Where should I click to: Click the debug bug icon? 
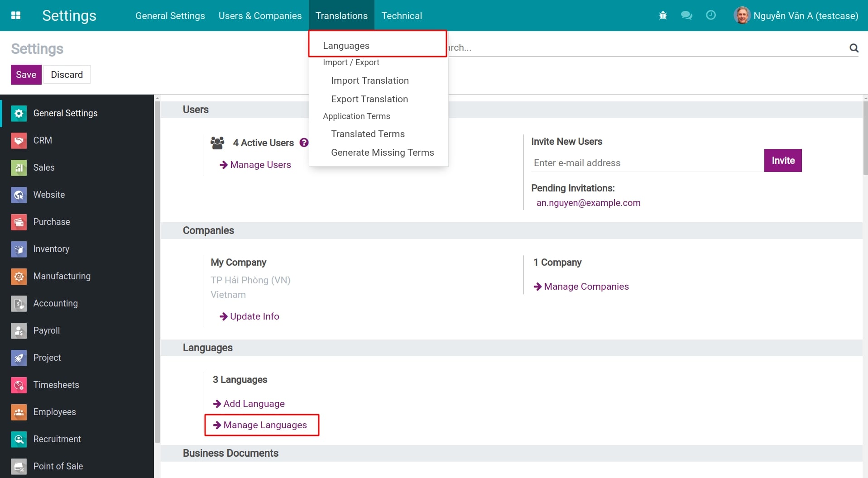663,15
